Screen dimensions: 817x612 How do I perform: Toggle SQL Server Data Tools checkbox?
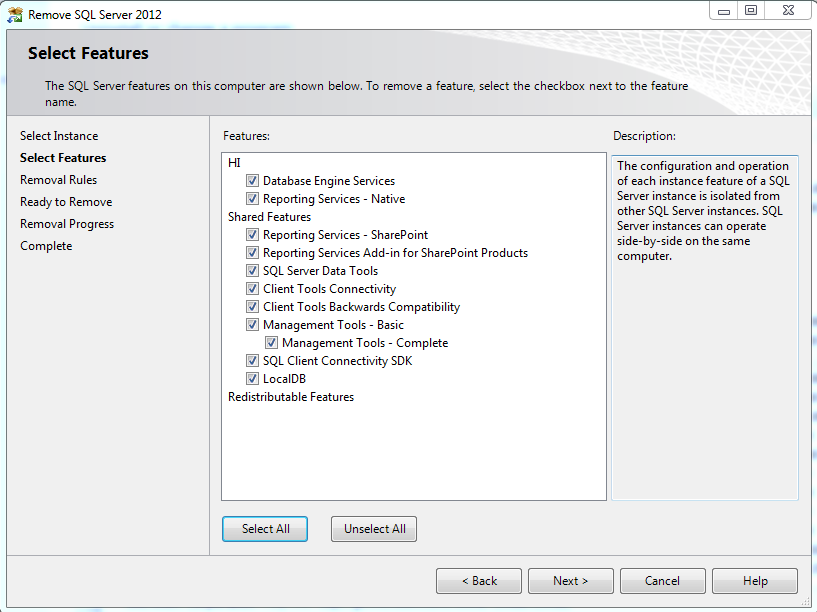tap(252, 271)
